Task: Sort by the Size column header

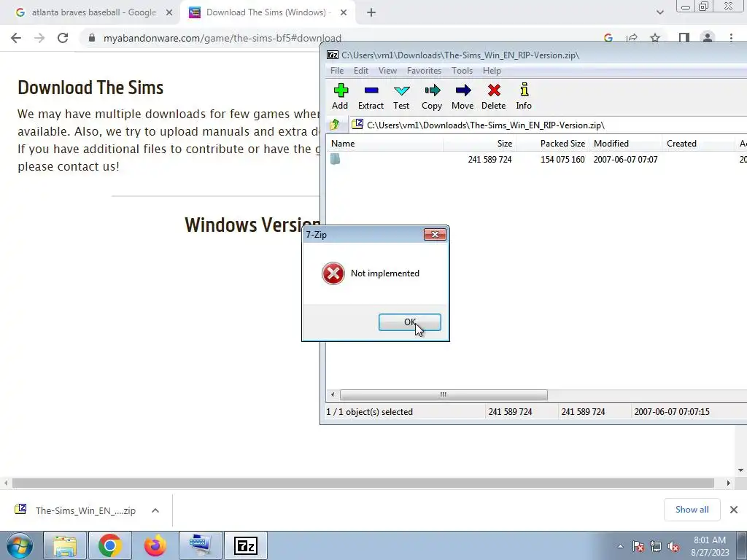Action: 480,144
